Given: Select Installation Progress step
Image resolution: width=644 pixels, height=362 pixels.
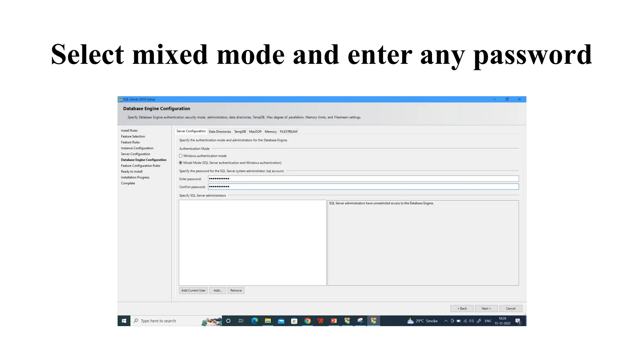Looking at the screenshot, I should pyautogui.click(x=135, y=178).
